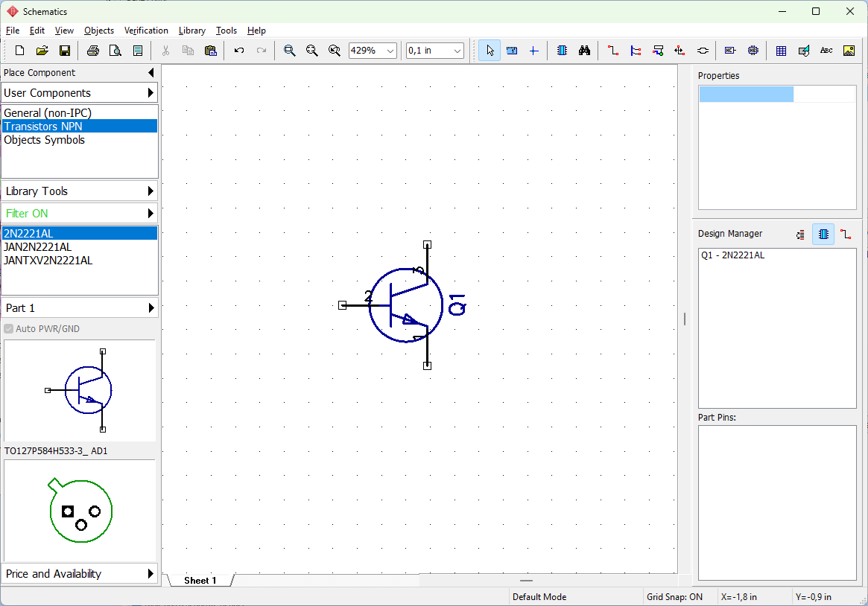Select the bus connector tool
868x606 pixels.
coord(658,51)
